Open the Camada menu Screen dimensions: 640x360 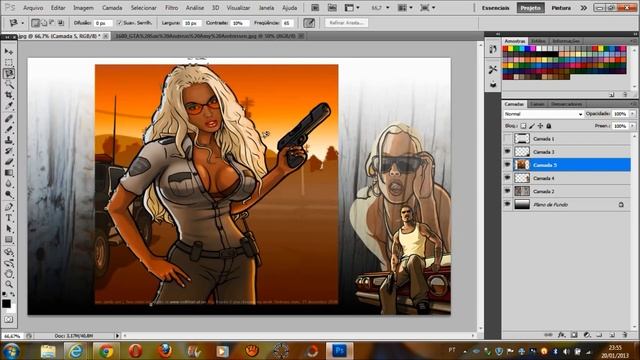pyautogui.click(x=112, y=8)
